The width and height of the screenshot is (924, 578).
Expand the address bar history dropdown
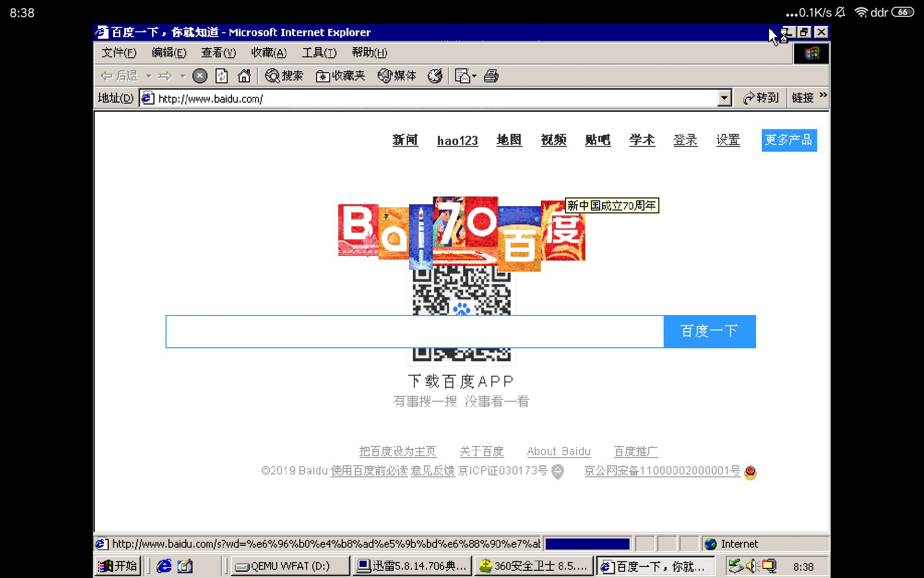[725, 97]
